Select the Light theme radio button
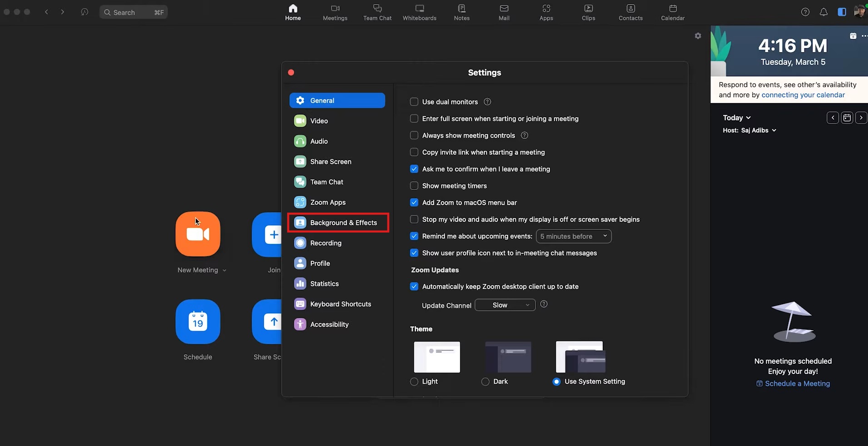 pos(414,382)
